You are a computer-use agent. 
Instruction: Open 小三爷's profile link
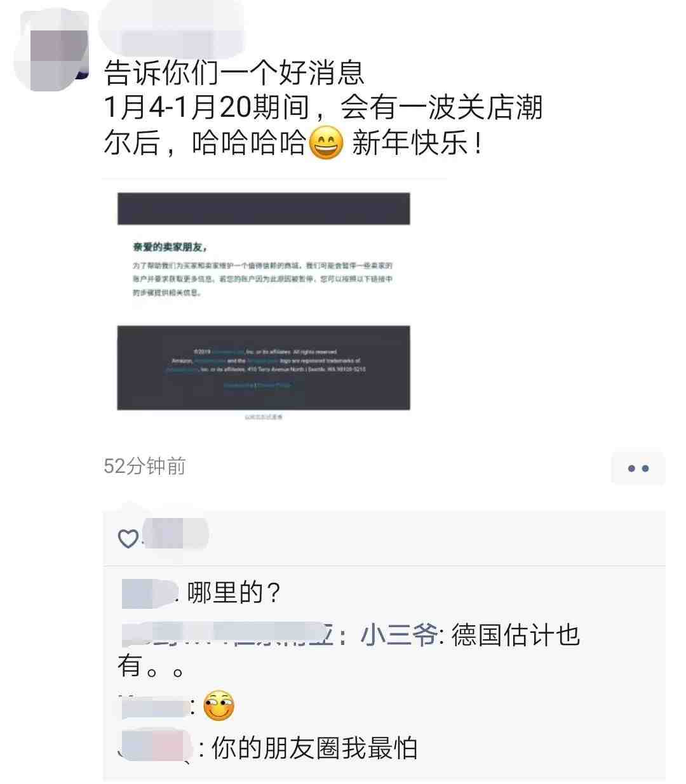click(399, 635)
